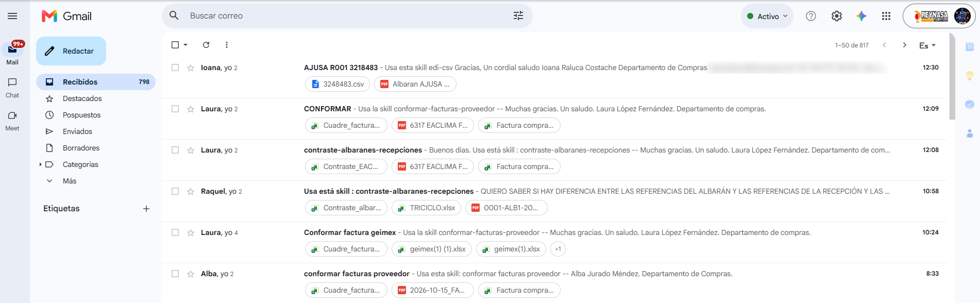Open the 2026-10-15_FA PDF attachment

point(433,290)
